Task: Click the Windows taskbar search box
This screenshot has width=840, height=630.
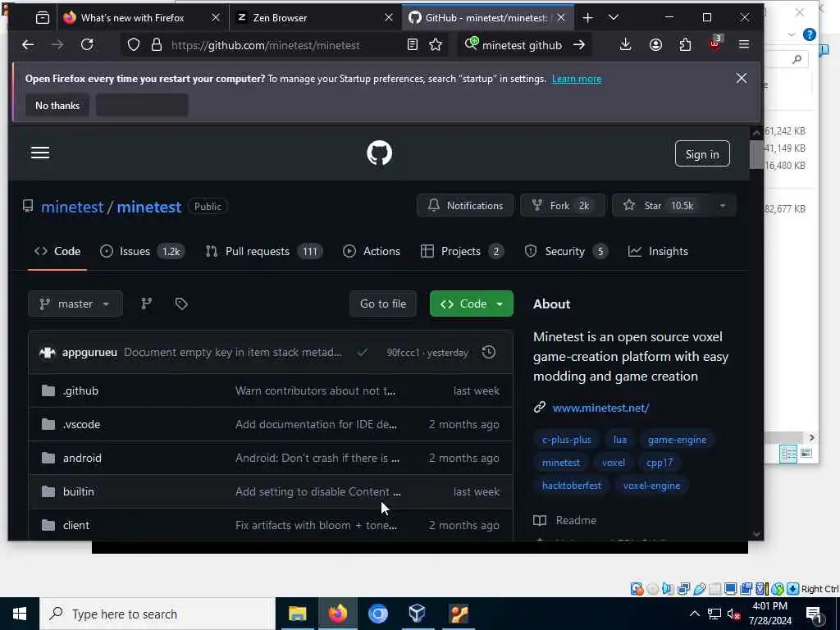Action: pyautogui.click(x=157, y=614)
